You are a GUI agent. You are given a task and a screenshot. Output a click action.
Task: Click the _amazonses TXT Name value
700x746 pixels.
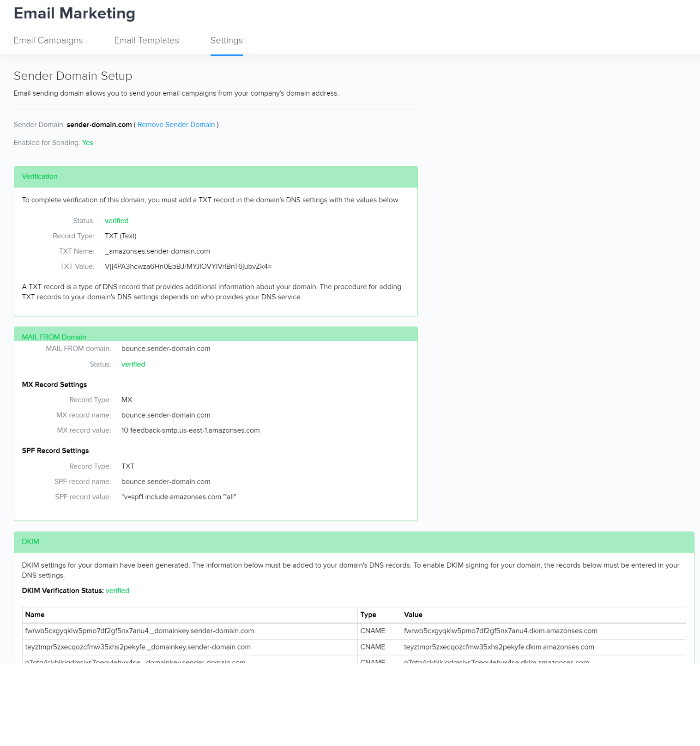point(157,251)
